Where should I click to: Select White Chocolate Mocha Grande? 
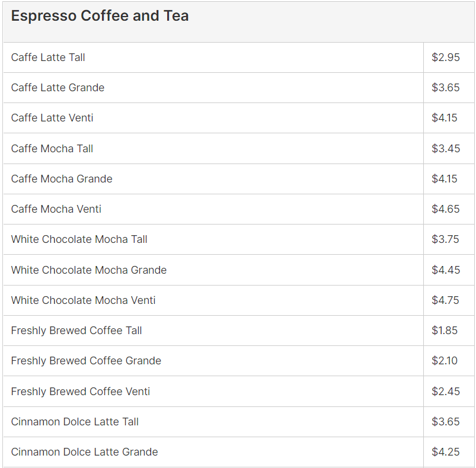(x=89, y=270)
